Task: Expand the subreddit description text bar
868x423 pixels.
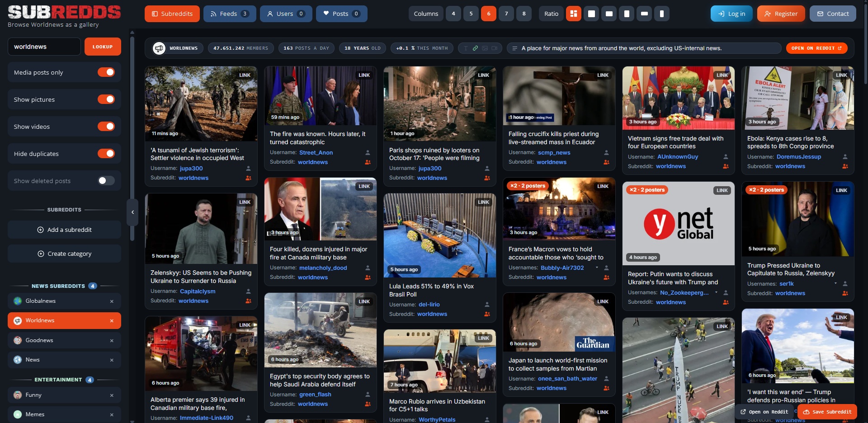Action: tap(644, 48)
